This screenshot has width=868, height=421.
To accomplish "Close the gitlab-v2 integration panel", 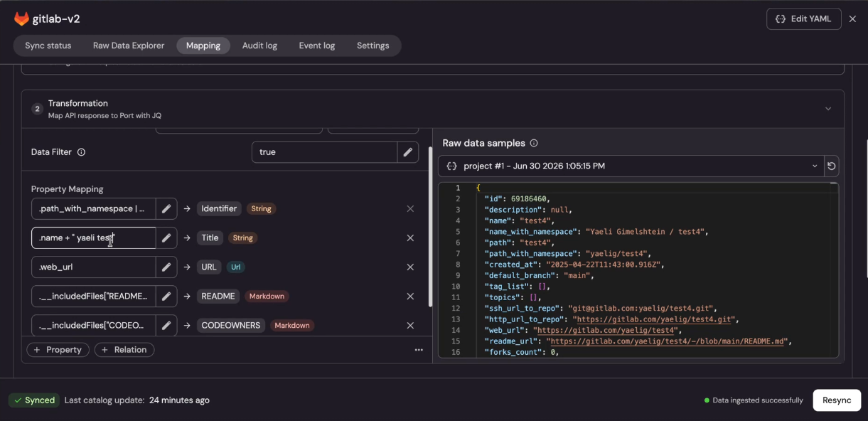I will (x=852, y=19).
